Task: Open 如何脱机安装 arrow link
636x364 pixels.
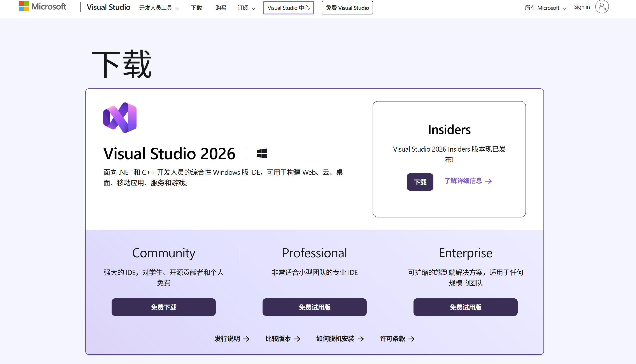Action: click(340, 338)
